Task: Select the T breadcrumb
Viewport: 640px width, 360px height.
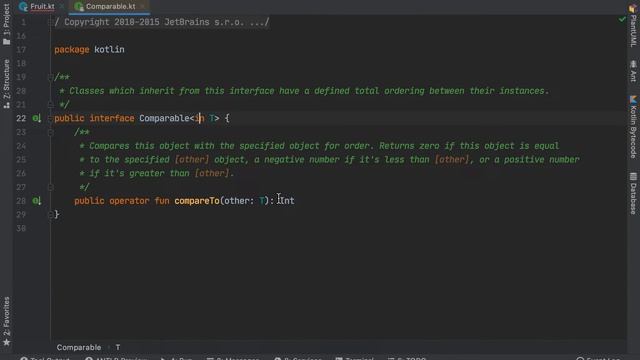Action: (118, 347)
